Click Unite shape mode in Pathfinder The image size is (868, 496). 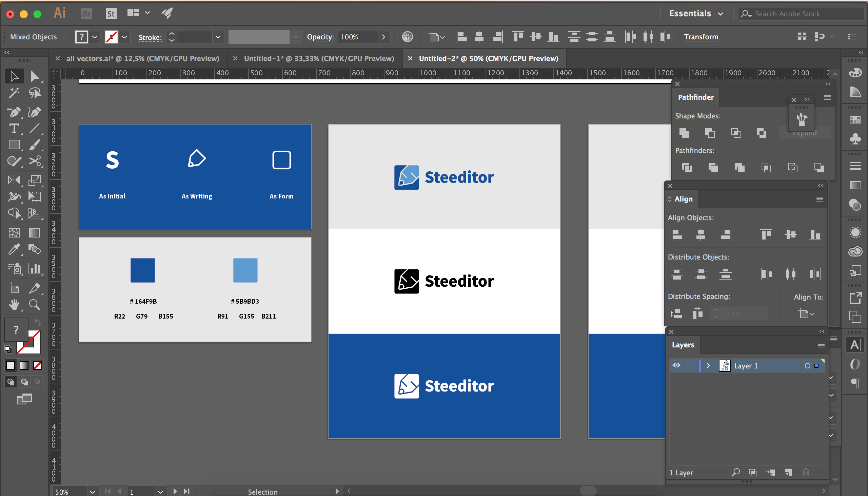point(684,133)
